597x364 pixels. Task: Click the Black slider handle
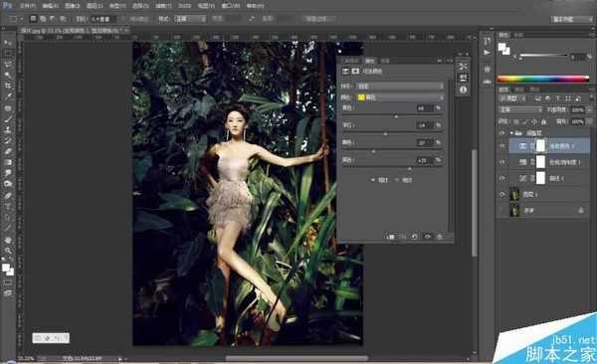(x=410, y=169)
